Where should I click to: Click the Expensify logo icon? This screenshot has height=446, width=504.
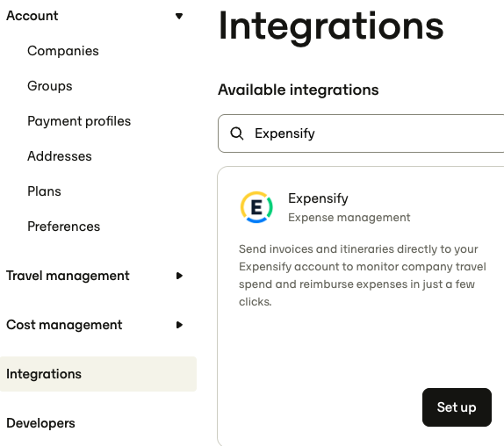pos(256,207)
